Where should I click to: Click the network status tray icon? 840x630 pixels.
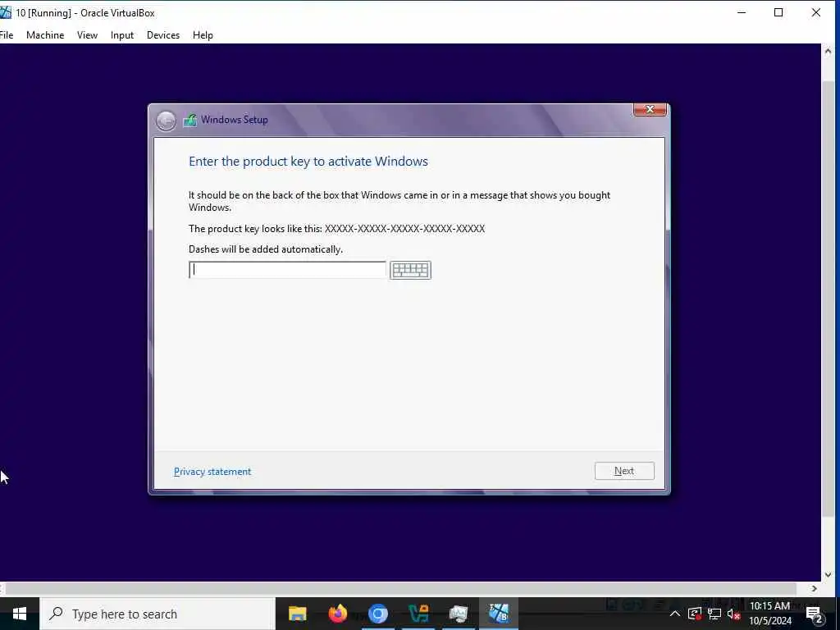point(714,614)
